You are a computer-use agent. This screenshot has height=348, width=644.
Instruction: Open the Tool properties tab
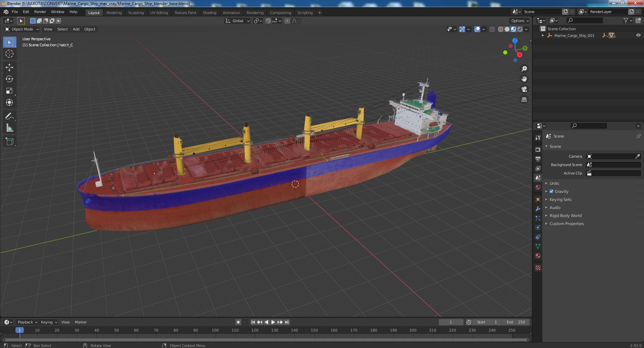click(x=538, y=138)
